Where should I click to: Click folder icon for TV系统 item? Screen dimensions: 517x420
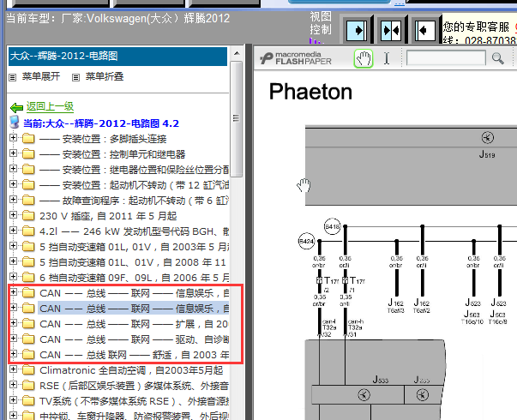pyautogui.click(x=28, y=401)
